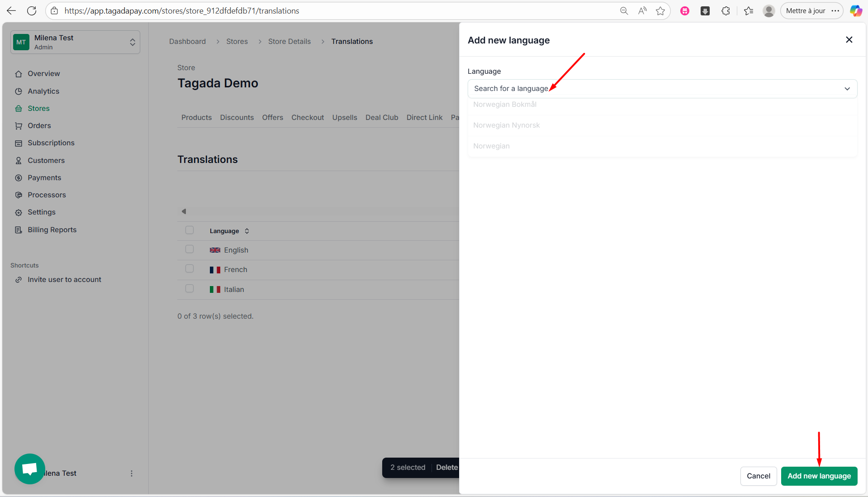
Task: Open site info lock icon
Action: (x=54, y=11)
